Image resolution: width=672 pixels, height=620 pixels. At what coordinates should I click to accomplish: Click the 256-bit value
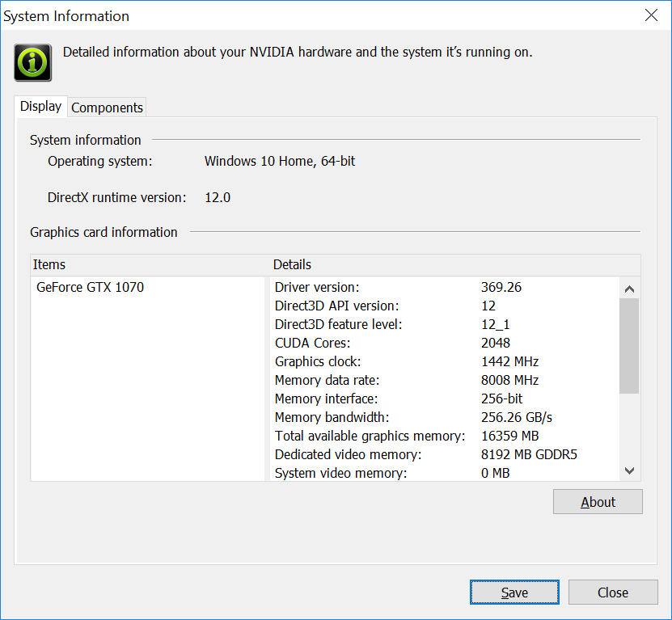click(501, 399)
